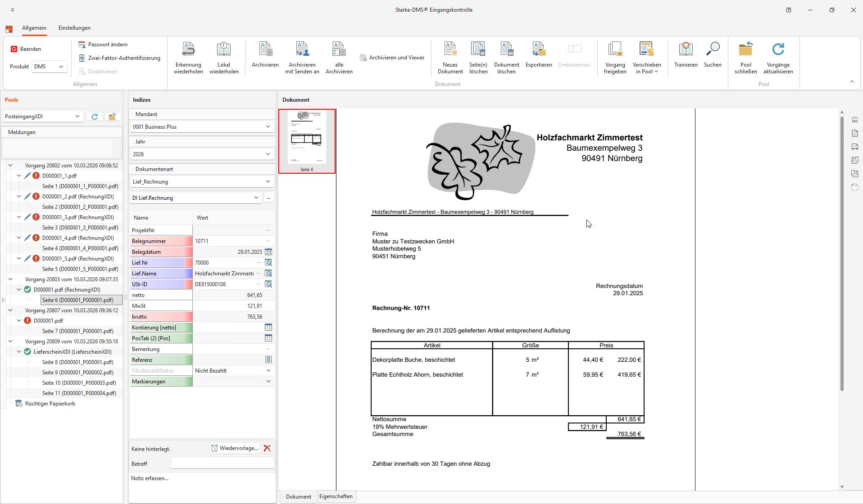Click the Notiz erfassen text area
Screen dimensions: 863x504
coord(202,487)
